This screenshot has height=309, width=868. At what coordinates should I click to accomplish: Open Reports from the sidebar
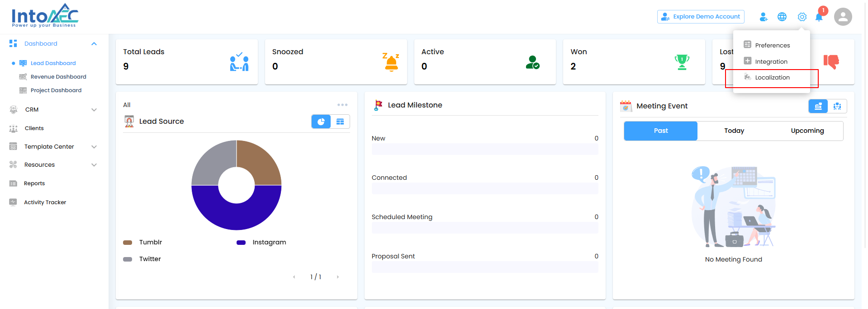(x=34, y=183)
